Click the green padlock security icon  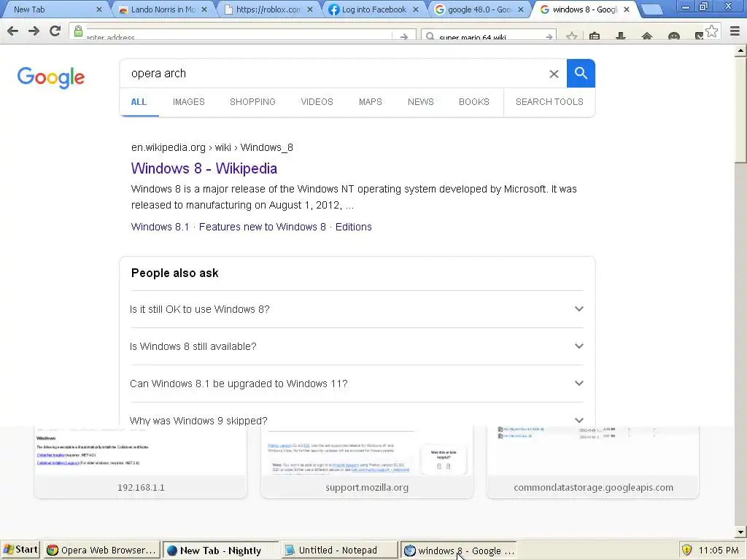click(x=78, y=32)
